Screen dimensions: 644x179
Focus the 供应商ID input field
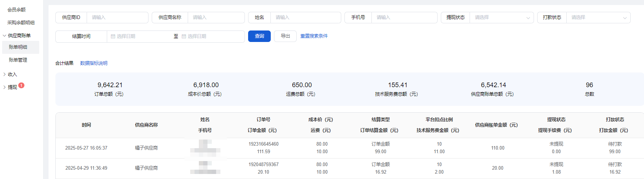117,18
